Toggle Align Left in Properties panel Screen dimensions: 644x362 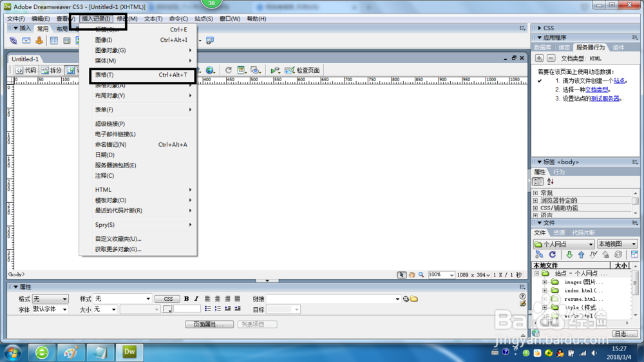tap(207, 299)
